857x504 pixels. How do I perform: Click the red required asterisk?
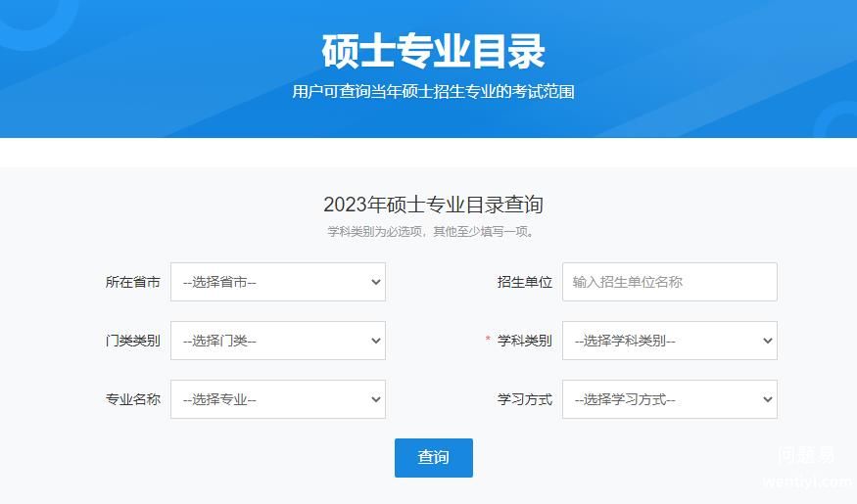click(x=488, y=341)
